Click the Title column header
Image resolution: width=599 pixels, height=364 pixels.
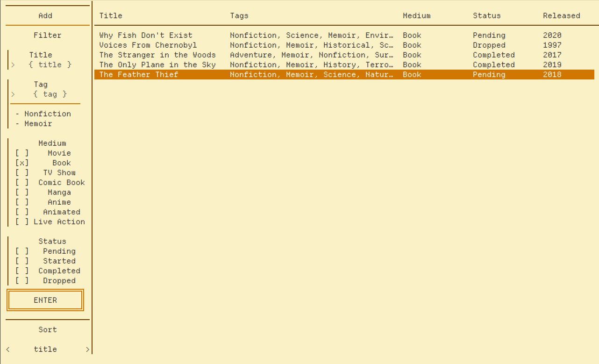(111, 15)
